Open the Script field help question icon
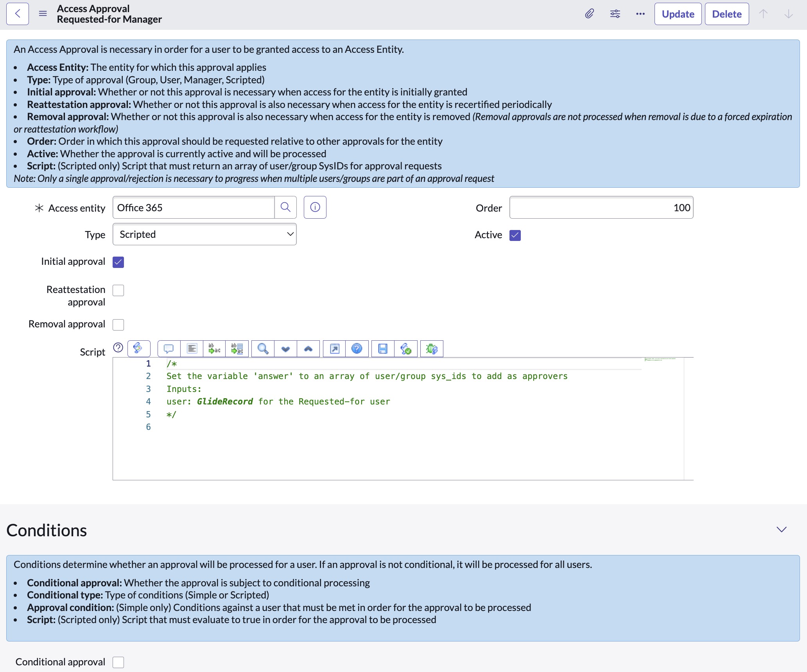Viewport: 807px width, 672px height. [x=118, y=347]
